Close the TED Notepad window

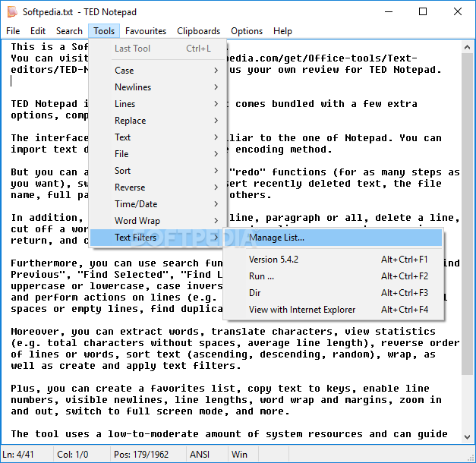coord(458,12)
